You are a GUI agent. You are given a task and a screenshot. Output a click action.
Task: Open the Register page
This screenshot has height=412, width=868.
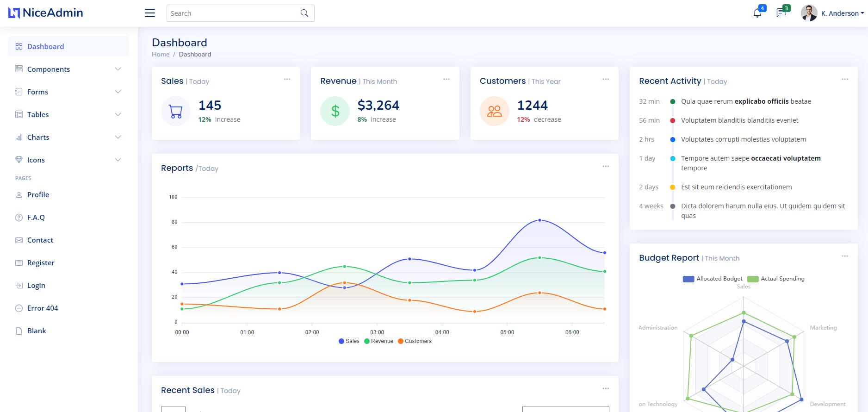68,262
